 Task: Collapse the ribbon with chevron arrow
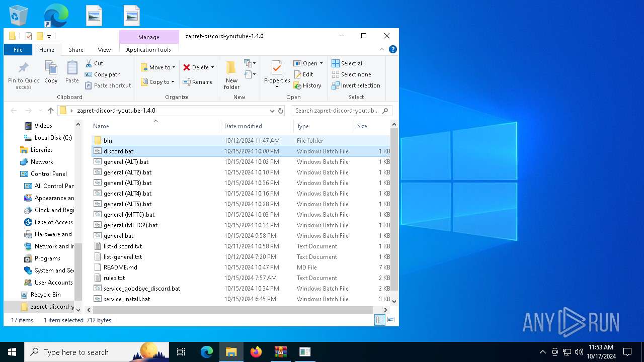point(382,49)
